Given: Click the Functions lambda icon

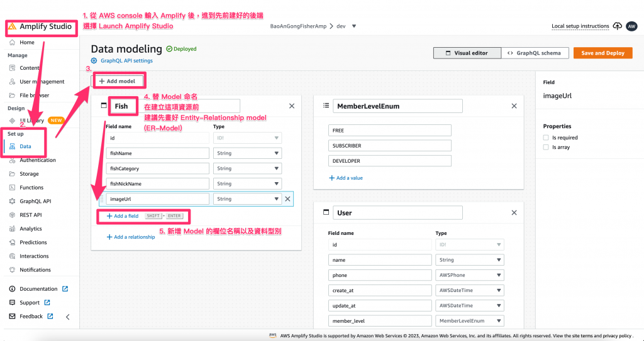Looking at the screenshot, I should (x=13, y=188).
